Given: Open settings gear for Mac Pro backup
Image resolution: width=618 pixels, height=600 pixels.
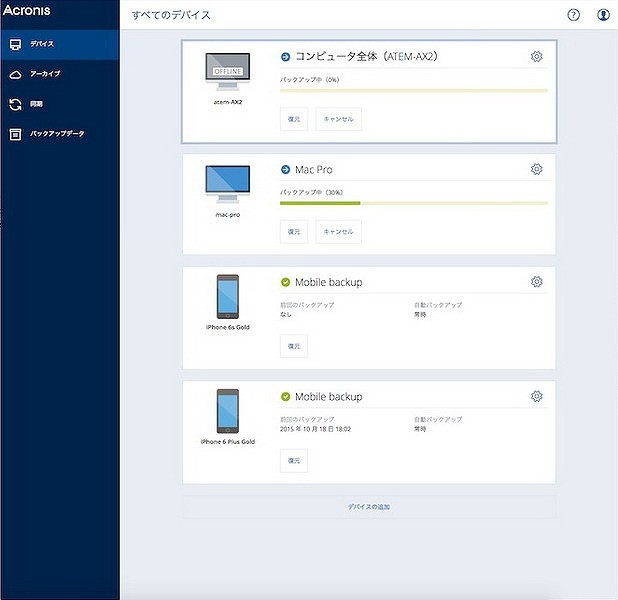Looking at the screenshot, I should 536,170.
